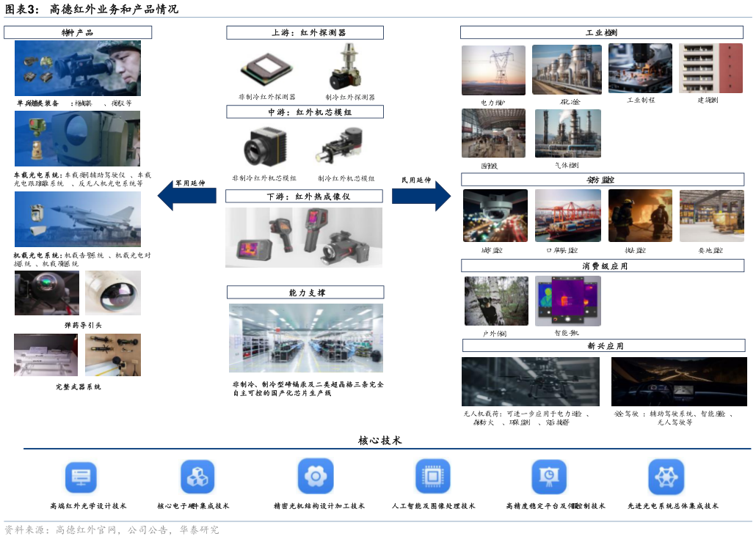Open the power transmission tower photo
Viewport: 756px width, 539px height.
[x=493, y=70]
